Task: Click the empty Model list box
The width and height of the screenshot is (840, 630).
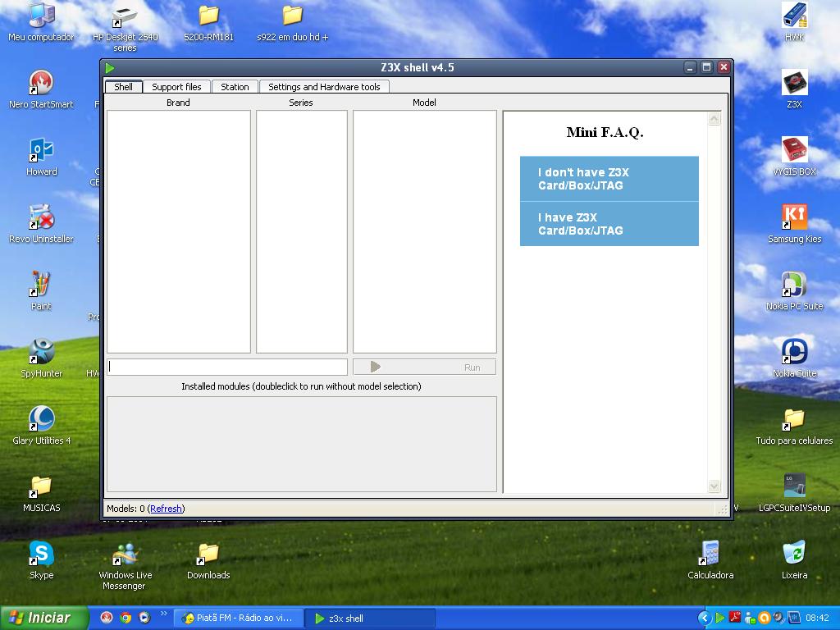Action: point(424,231)
